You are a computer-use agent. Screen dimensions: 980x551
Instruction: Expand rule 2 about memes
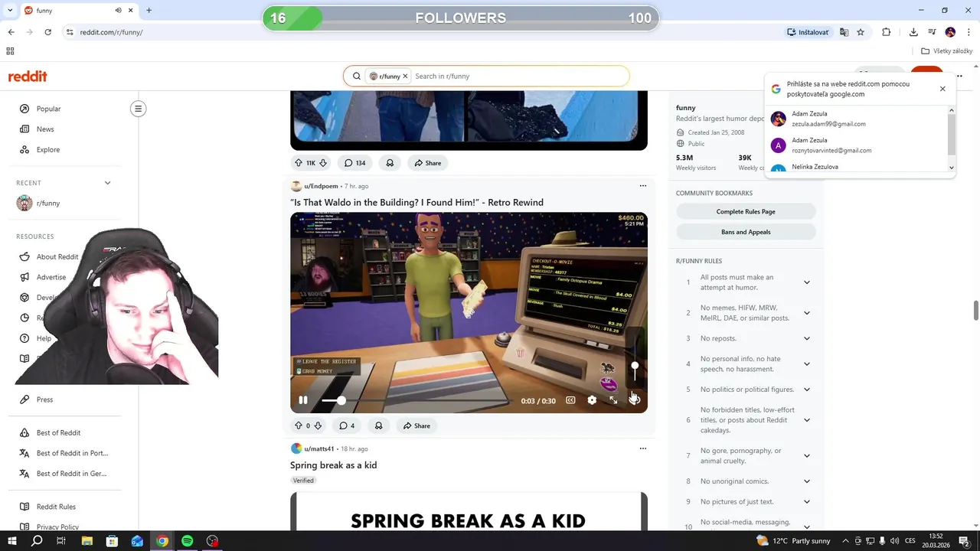coord(807,313)
